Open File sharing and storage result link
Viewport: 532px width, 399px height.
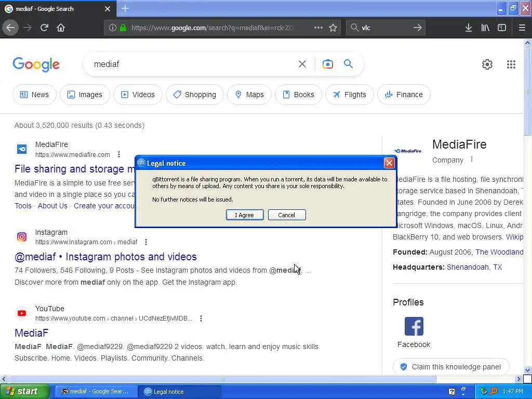tap(75, 169)
